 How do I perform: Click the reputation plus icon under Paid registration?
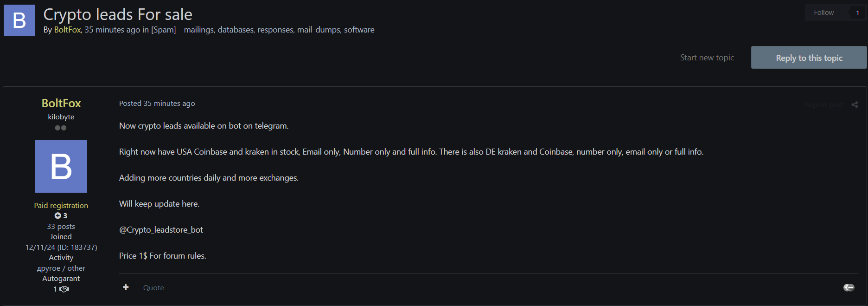58,216
